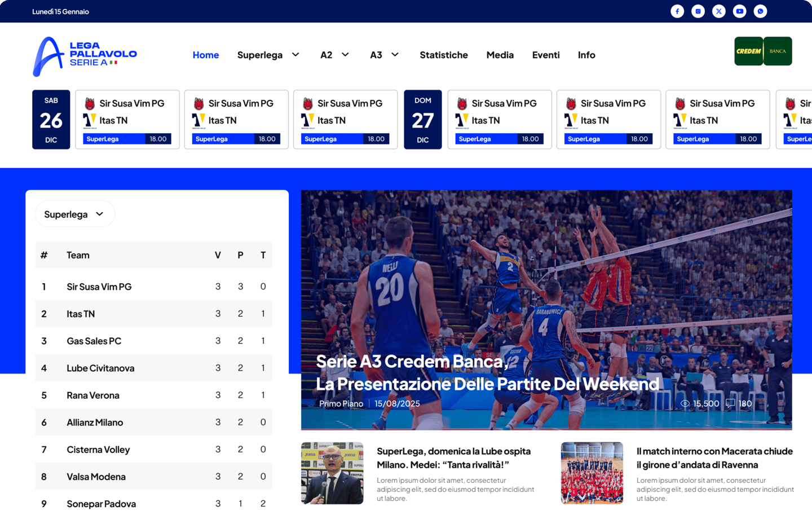Open the Superlega standings league selector
This screenshot has width=812, height=515.
click(x=75, y=214)
